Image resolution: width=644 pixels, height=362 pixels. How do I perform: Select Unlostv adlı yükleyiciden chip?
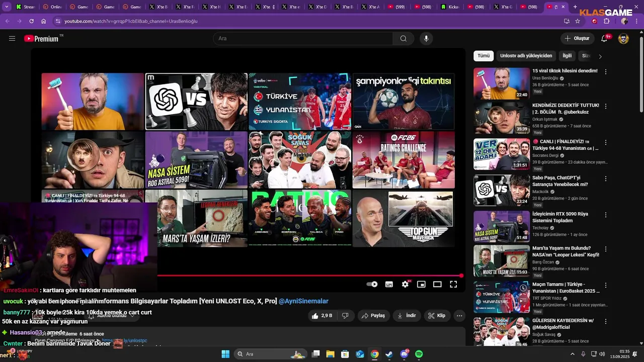click(526, 56)
